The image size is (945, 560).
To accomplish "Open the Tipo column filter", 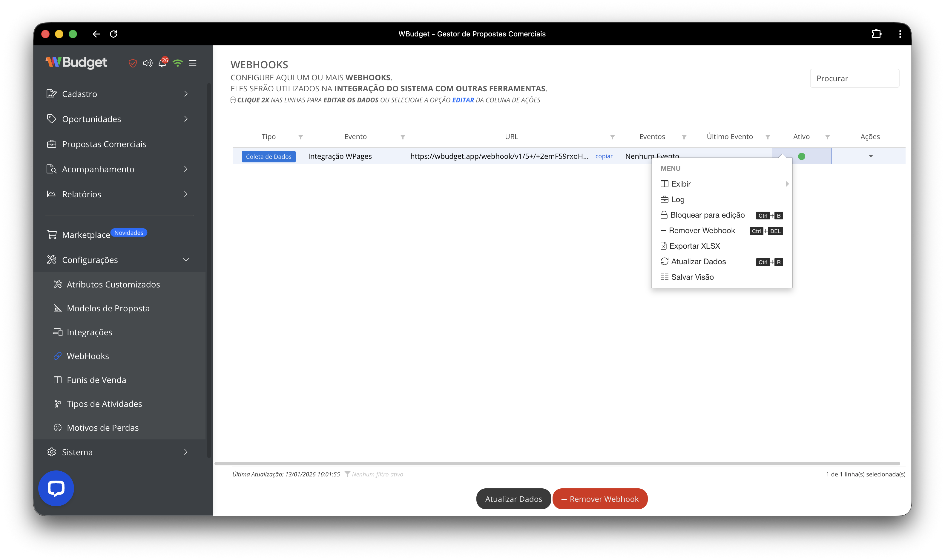I will click(300, 137).
